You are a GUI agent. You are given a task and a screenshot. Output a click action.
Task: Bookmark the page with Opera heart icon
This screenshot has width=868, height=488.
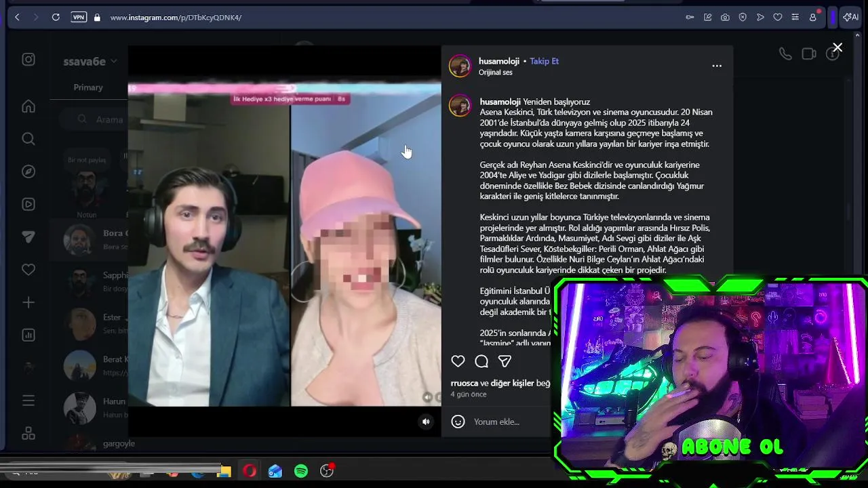pos(778,17)
